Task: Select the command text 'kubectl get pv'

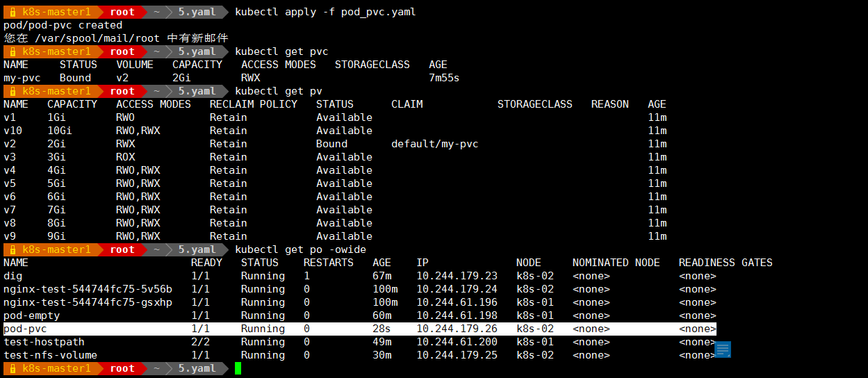Action: point(279,91)
